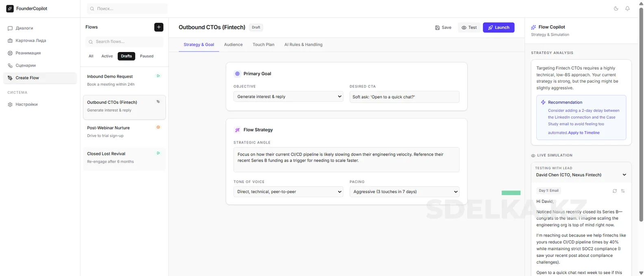Toggle dark mode with the moon icon

(x=616, y=9)
